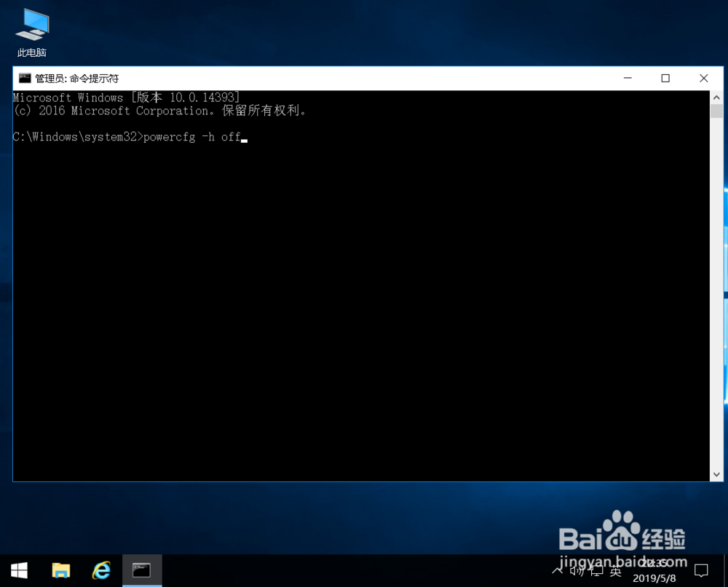This screenshot has height=587, width=728.
Task: Open the Windows Start menu
Action: (x=19, y=571)
